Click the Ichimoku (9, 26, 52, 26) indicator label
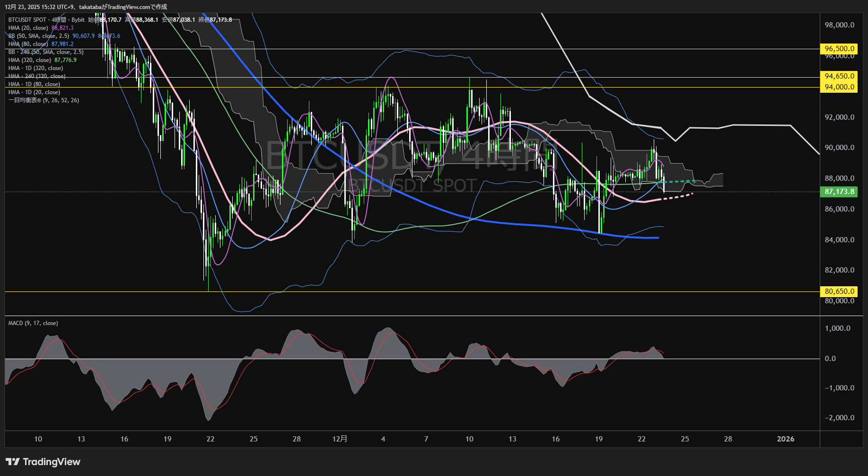The height and width of the screenshot is (476, 868). pyautogui.click(x=44, y=100)
